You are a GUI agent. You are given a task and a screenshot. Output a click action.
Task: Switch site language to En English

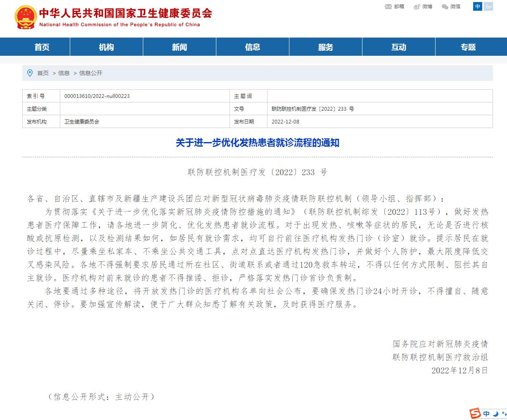[x=488, y=6]
